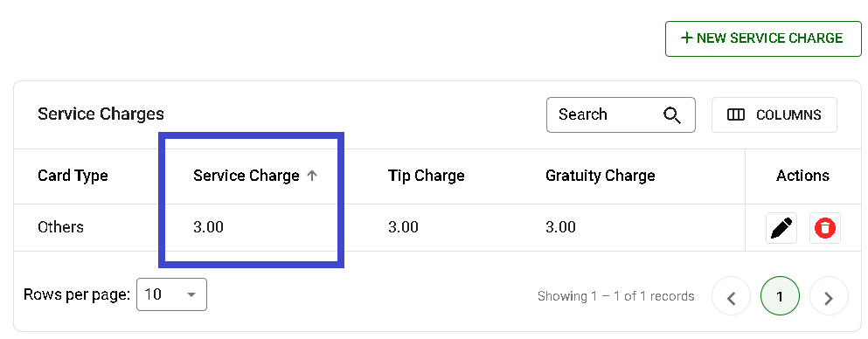
Task: Select the Others card type cell
Action: pos(60,227)
